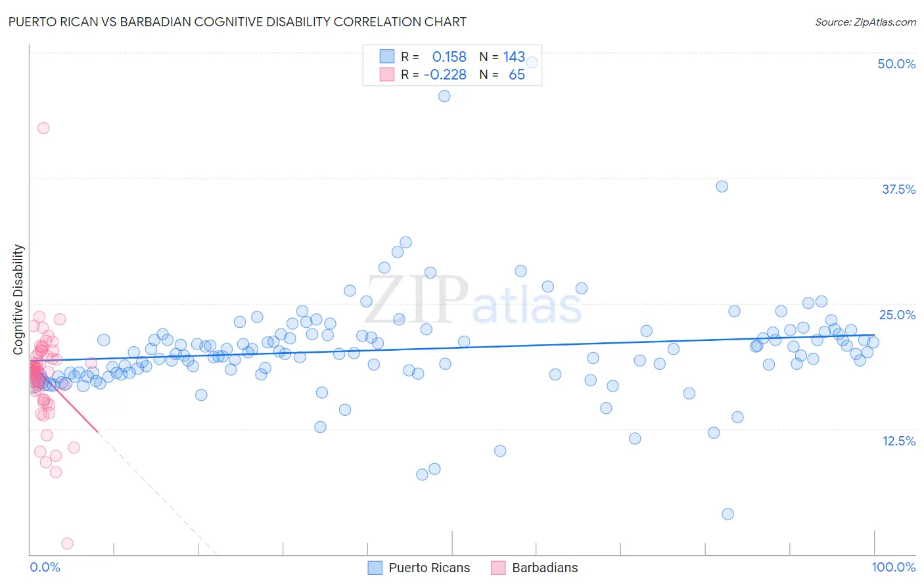Click the 100.0% x-axis label

894,567
